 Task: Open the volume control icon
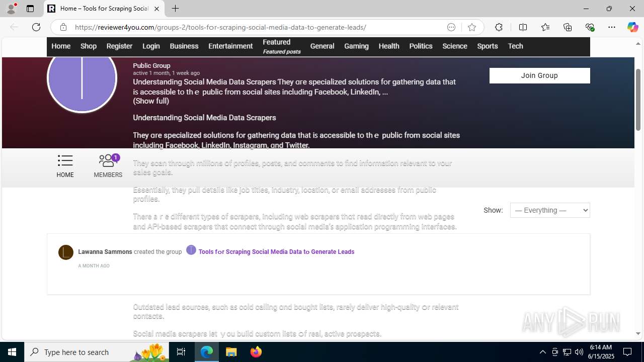pos(579,352)
